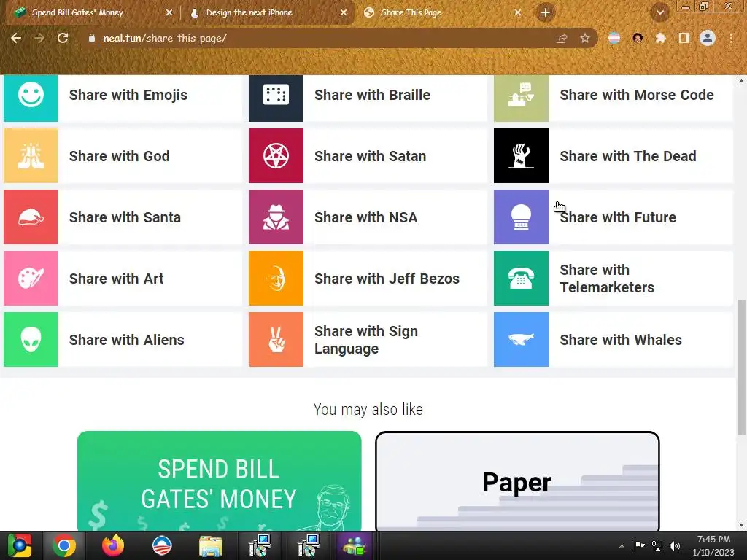Screen dimensions: 747x560
Task: Open a new browser tab
Action: click(x=546, y=12)
